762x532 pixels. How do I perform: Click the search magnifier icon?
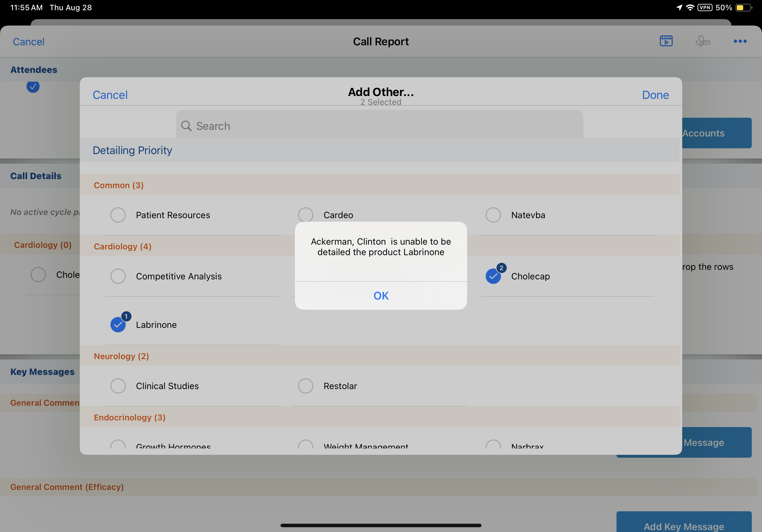[186, 126]
